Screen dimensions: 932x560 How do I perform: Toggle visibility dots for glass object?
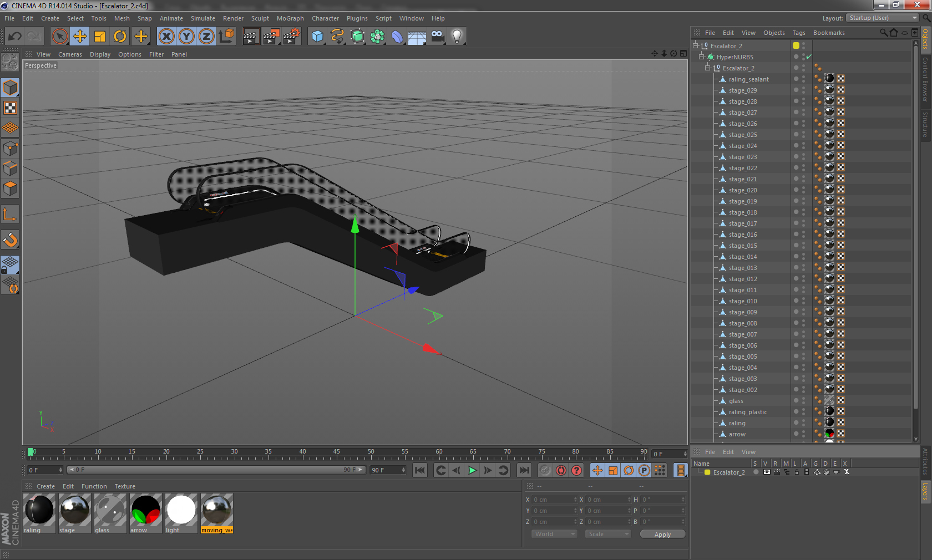803,400
